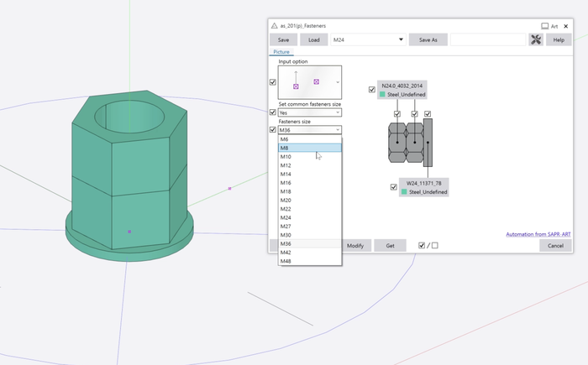Viewport: 588px width, 365px height.
Task: Click the green Steel_Undefined swatch under N24.0
Action: [x=382, y=95]
